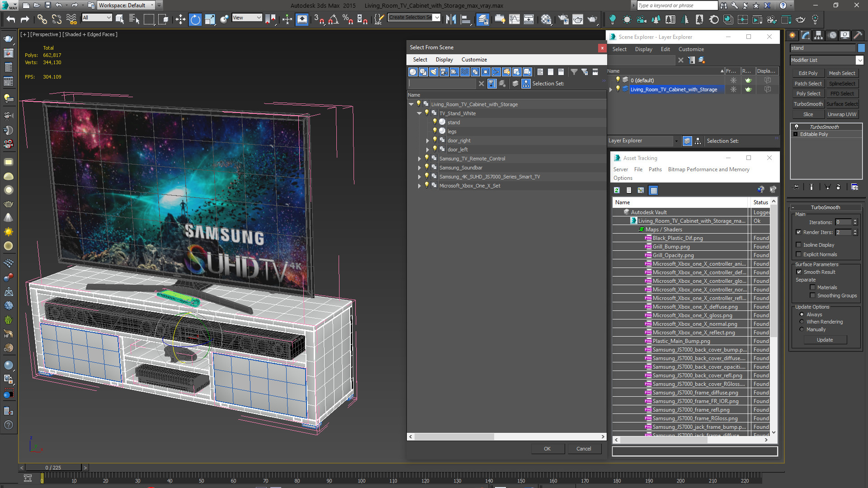Toggle the Angle Snap tool

(x=334, y=19)
